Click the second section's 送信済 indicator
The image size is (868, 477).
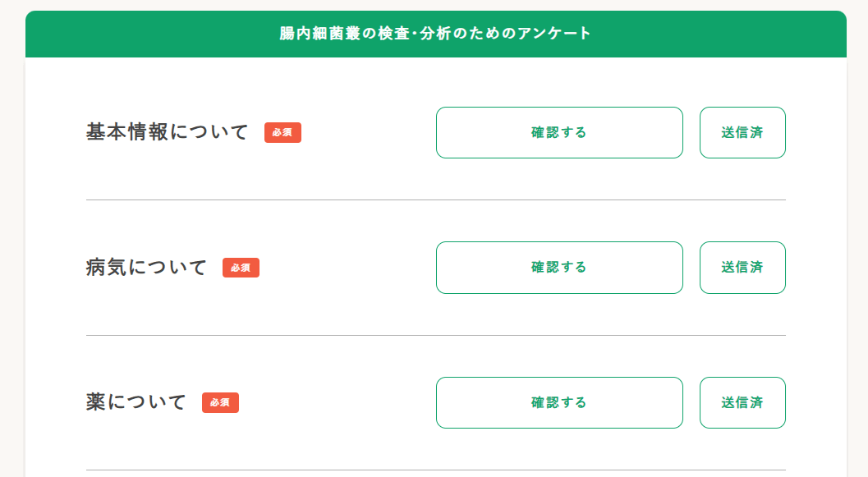(742, 267)
